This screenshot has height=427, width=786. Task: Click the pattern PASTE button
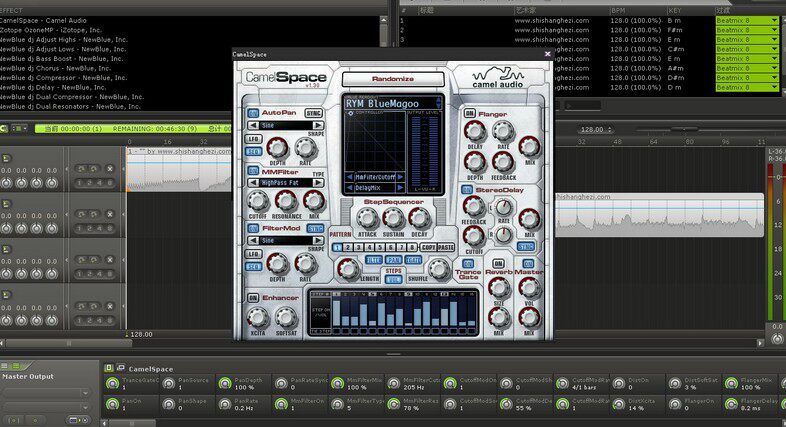pyautogui.click(x=446, y=248)
